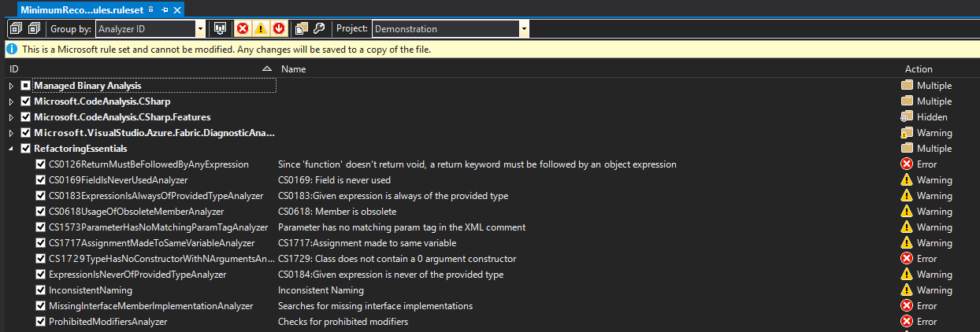The image size is (980, 332).
Task: Toggle the Managed Binary Analysis checkbox
Action: 26,86
